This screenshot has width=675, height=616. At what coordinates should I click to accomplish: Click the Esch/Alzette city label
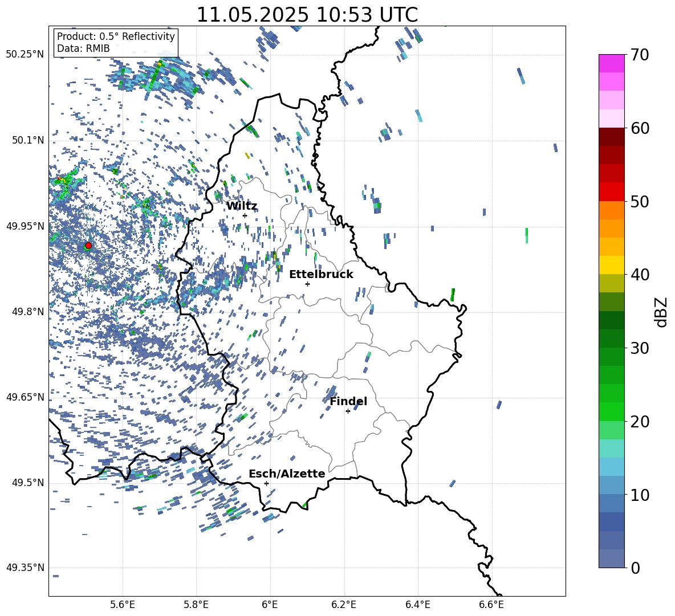pos(287,474)
